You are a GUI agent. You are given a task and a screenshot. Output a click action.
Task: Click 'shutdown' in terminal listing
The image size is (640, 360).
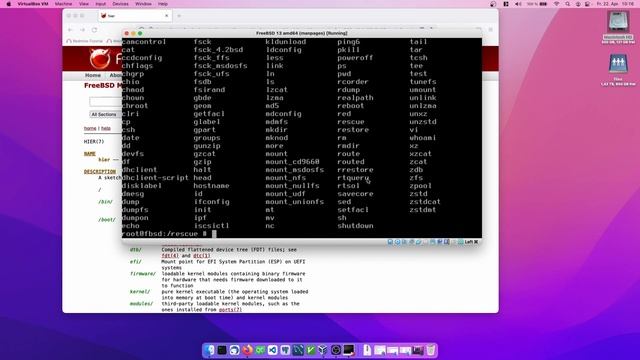[355, 226]
